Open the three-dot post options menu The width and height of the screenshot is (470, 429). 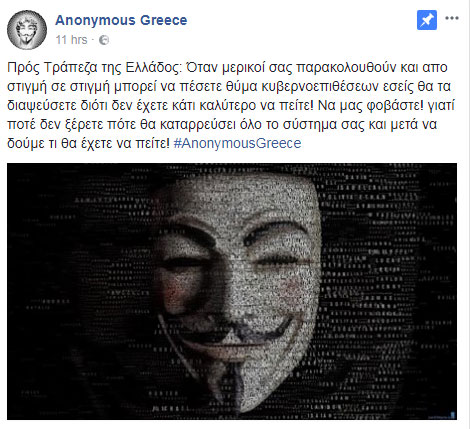452,18
